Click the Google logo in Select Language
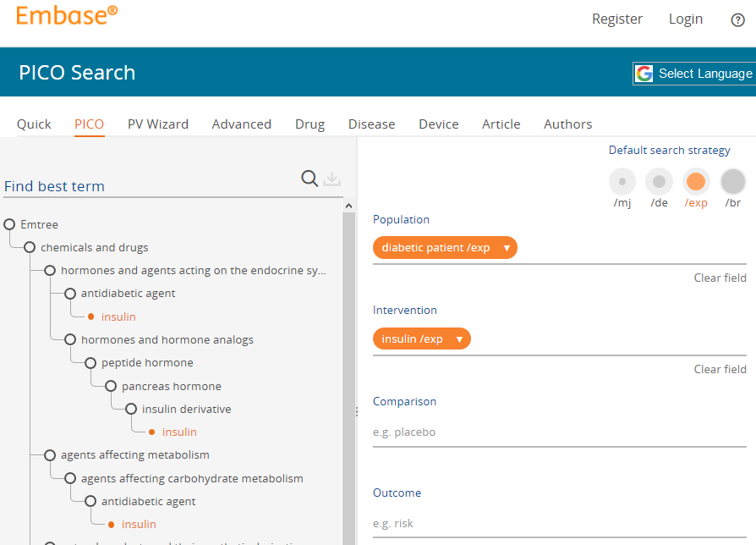The height and width of the screenshot is (545, 756). tap(644, 74)
